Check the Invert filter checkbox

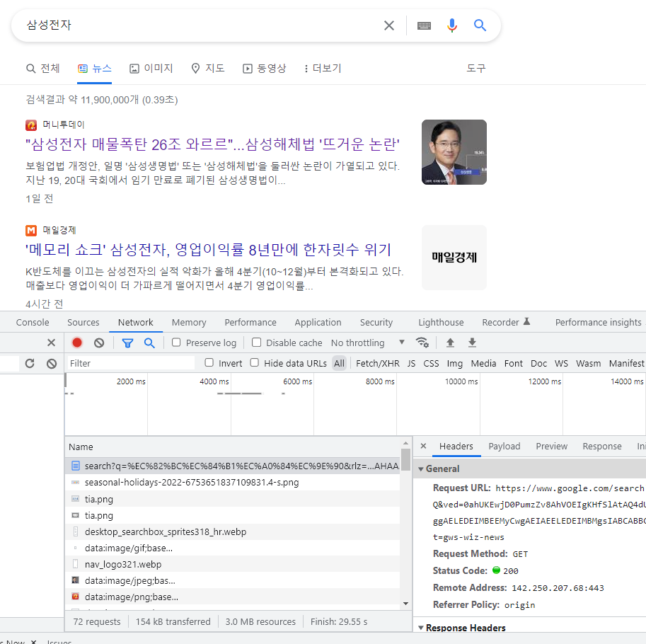coord(209,362)
